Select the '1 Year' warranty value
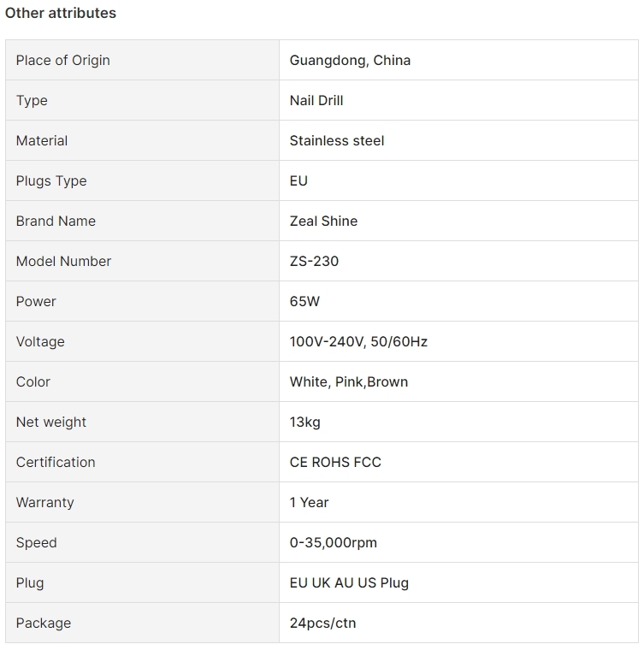Screen dimensions: 644x650 [x=309, y=503]
